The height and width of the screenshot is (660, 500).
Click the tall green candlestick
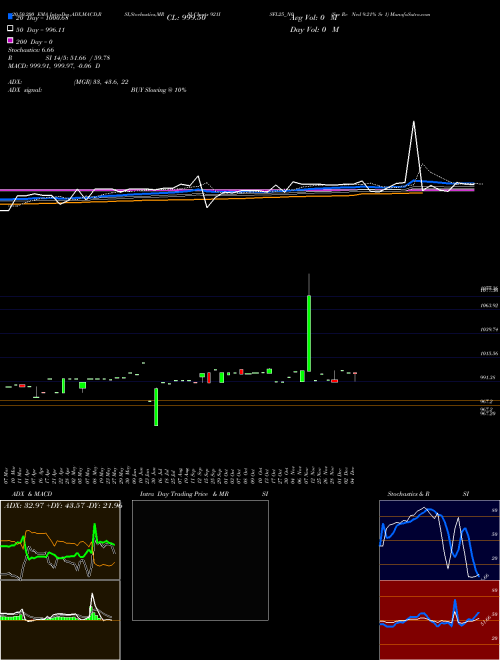[309, 333]
